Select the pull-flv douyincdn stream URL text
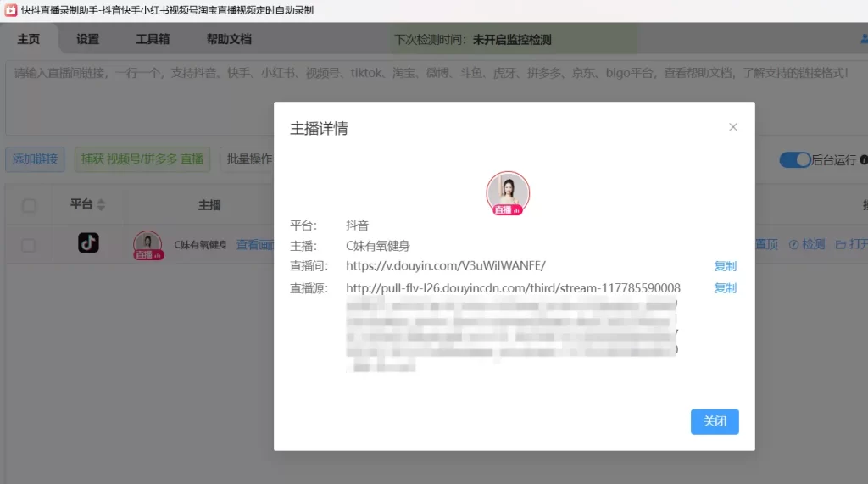This screenshot has width=868, height=484. pos(513,288)
